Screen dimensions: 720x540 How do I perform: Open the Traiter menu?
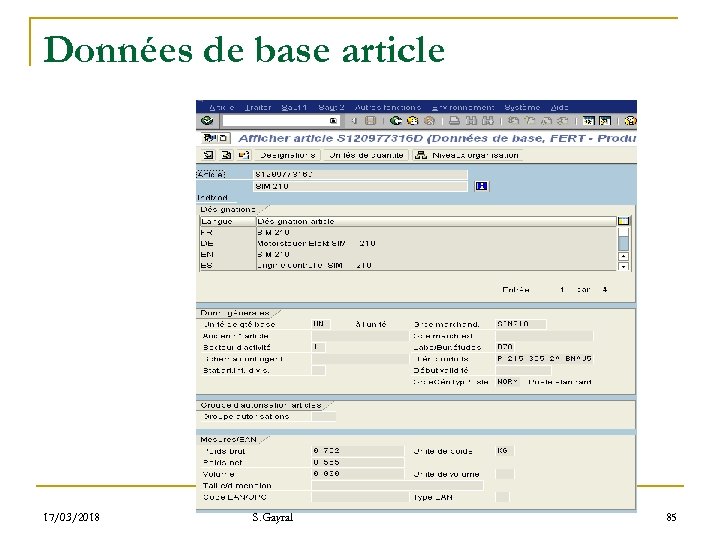tap(258, 107)
